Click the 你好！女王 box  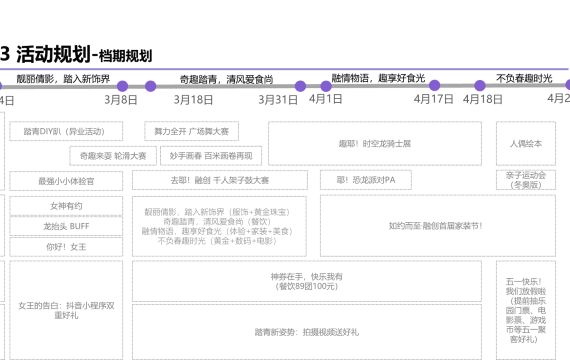pos(66,247)
